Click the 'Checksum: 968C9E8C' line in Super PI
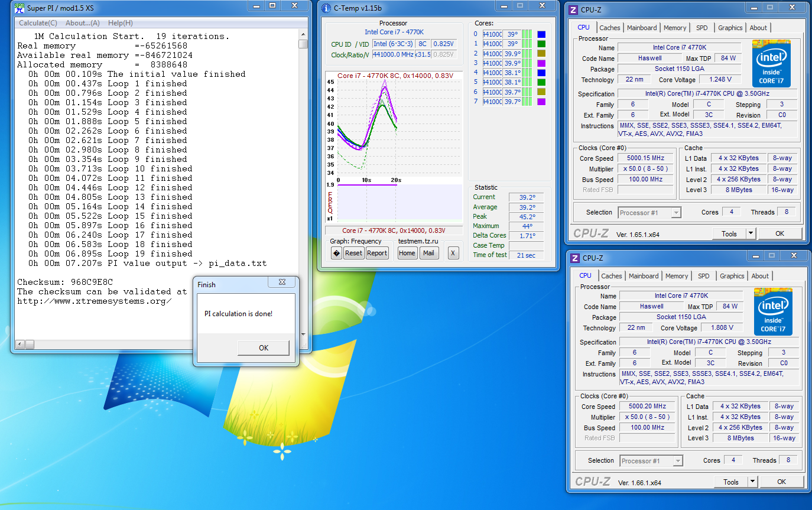Image resolution: width=812 pixels, height=510 pixels. 65,282
